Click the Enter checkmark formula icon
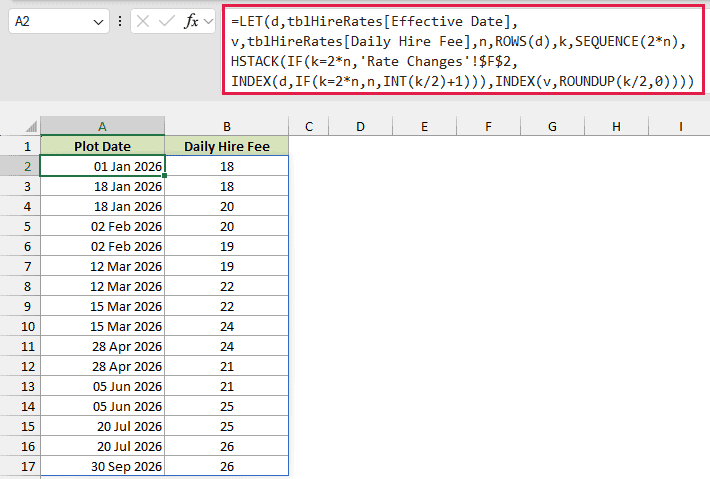The image size is (710, 479). tap(167, 21)
